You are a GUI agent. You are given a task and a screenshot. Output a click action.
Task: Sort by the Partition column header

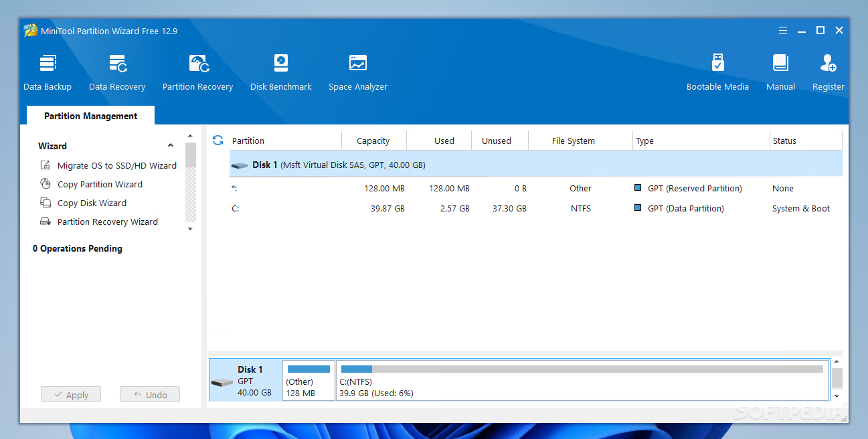(x=285, y=141)
